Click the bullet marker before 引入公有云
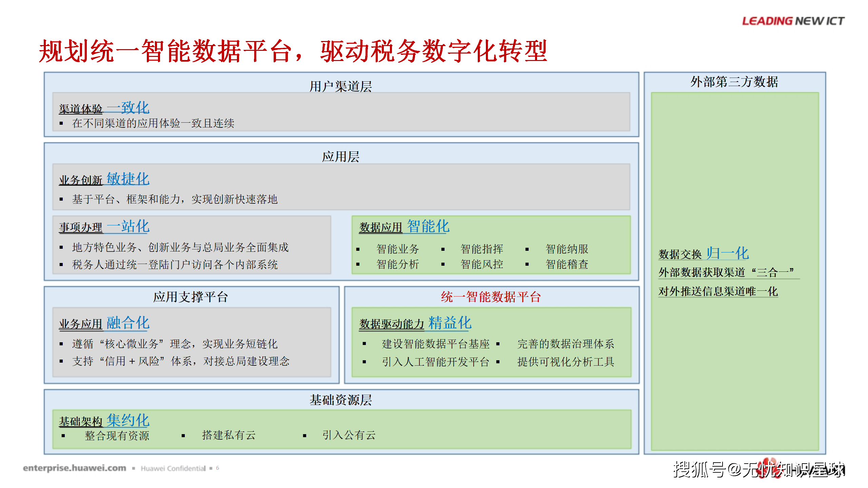 [305, 436]
